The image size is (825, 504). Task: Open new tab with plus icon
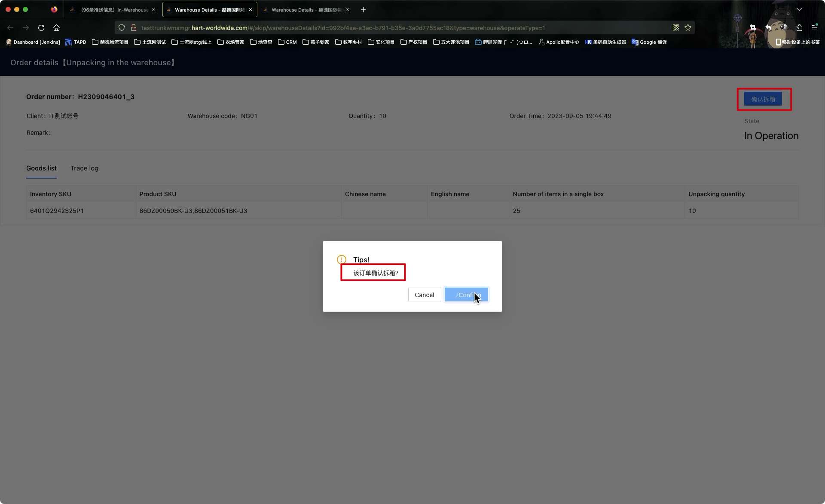363,9
